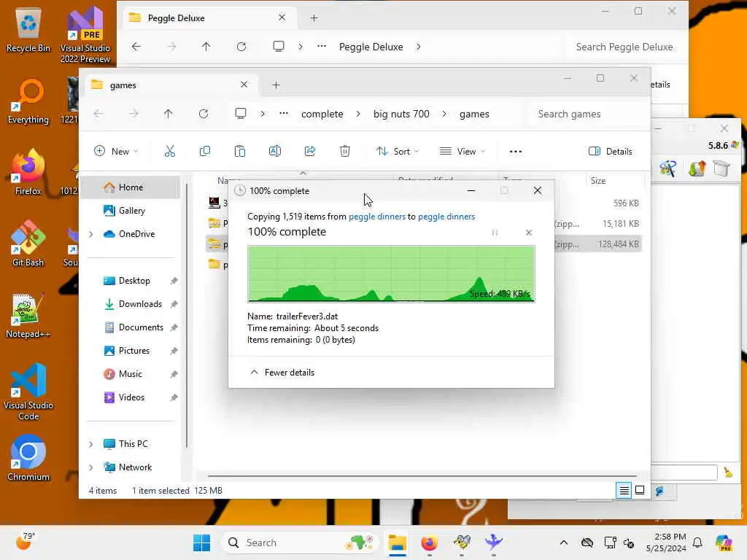
Task: Open Git Bash desktop shortcut
Action: (28, 244)
